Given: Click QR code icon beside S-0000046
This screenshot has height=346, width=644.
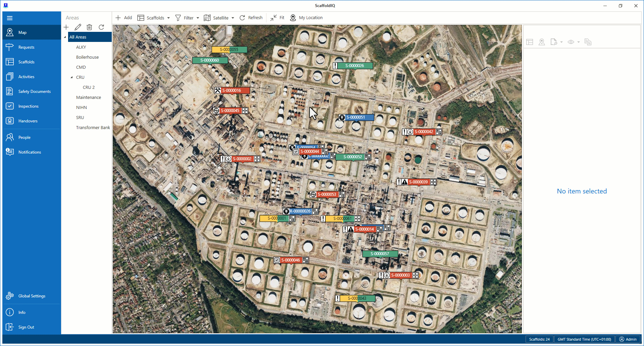Looking at the screenshot, I should click(x=306, y=260).
